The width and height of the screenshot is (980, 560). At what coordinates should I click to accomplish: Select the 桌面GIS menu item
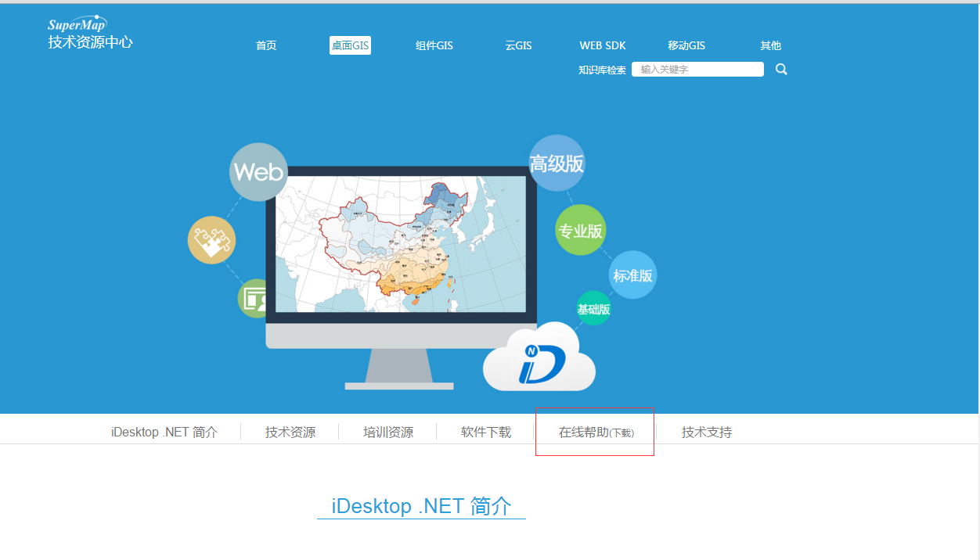(350, 45)
